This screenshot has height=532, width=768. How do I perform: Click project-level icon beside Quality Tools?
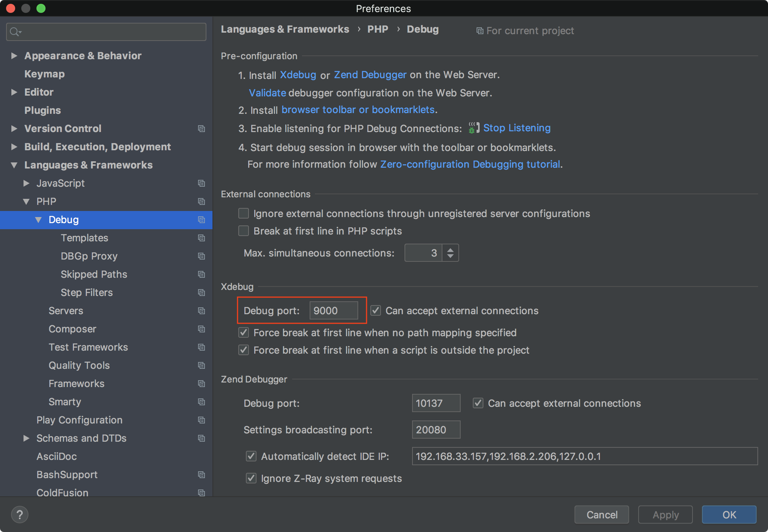click(x=201, y=365)
